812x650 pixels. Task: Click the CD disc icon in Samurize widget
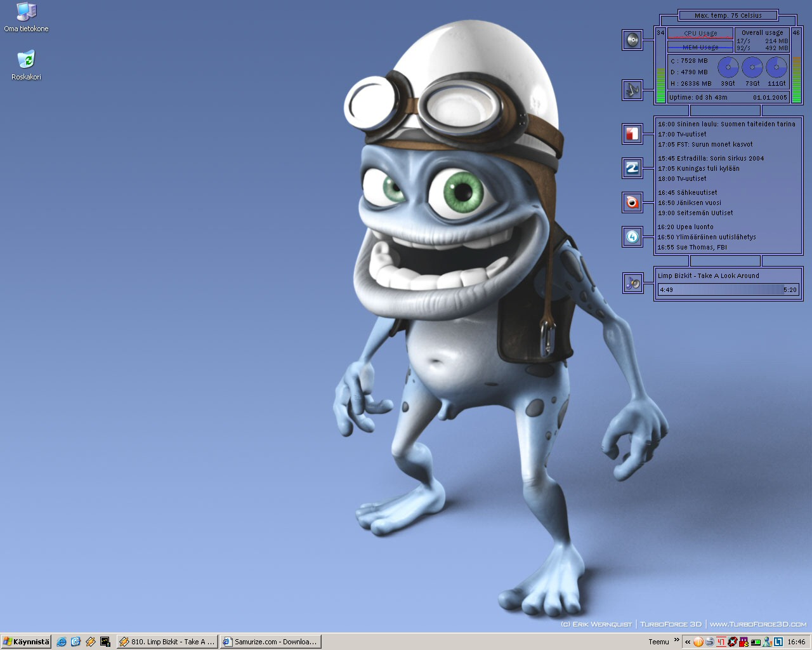point(632,41)
